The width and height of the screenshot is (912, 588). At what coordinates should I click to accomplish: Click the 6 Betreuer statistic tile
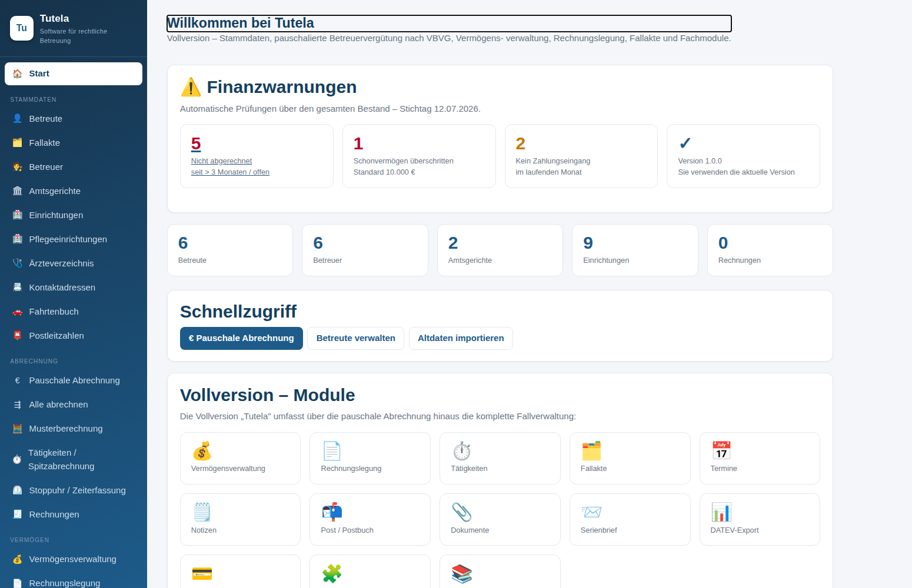click(365, 250)
